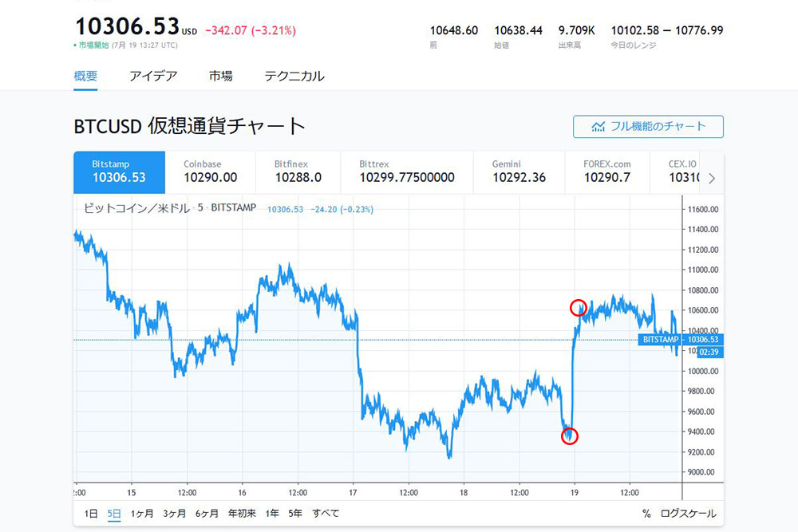Click today's range 10102.58 — 10776.99
798x532 pixels.
666,30
